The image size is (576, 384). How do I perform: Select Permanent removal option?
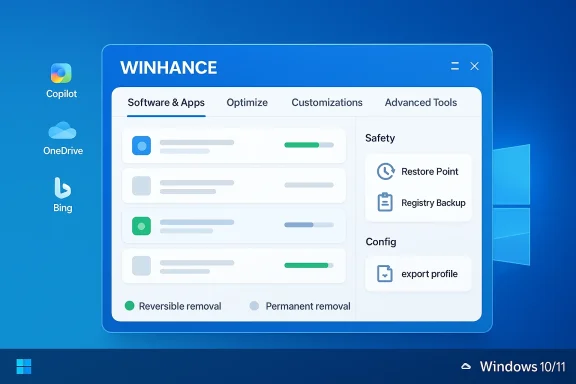300,306
